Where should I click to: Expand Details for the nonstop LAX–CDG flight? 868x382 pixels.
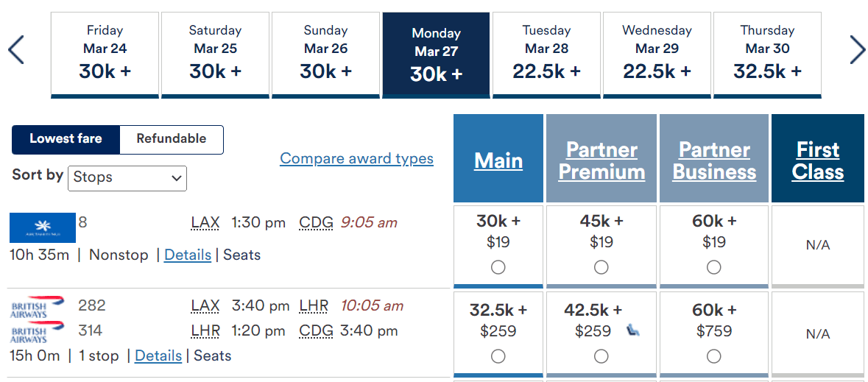click(x=188, y=255)
